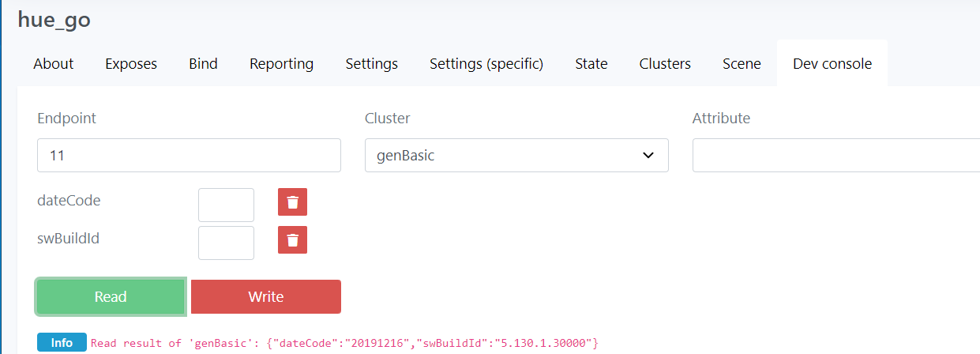Switch to the Clusters tab
This screenshot has width=980, height=354.
point(665,64)
